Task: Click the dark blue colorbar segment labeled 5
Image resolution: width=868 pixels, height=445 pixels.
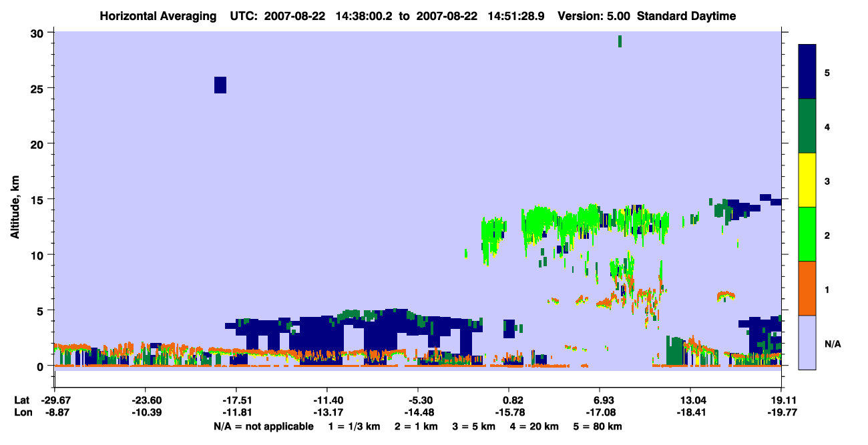Action: (807, 72)
